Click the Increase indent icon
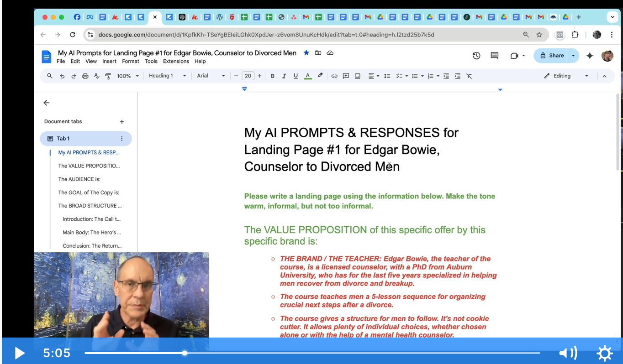Screen dimensions: 623x364 point(458,76)
